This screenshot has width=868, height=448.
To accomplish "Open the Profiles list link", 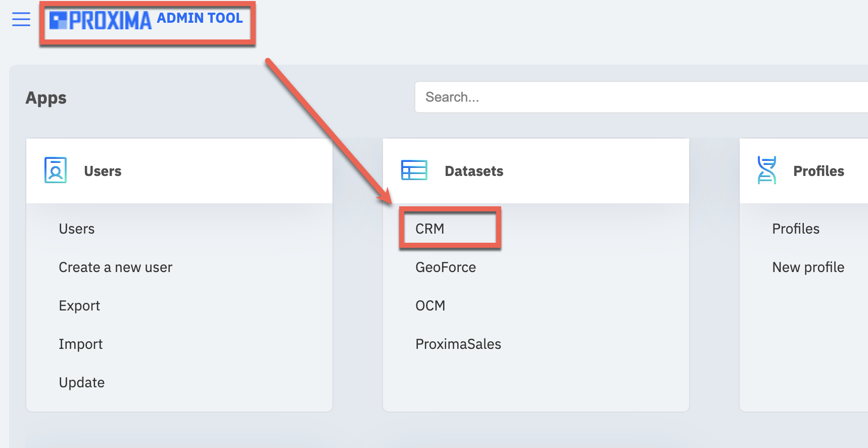I will tap(796, 229).
